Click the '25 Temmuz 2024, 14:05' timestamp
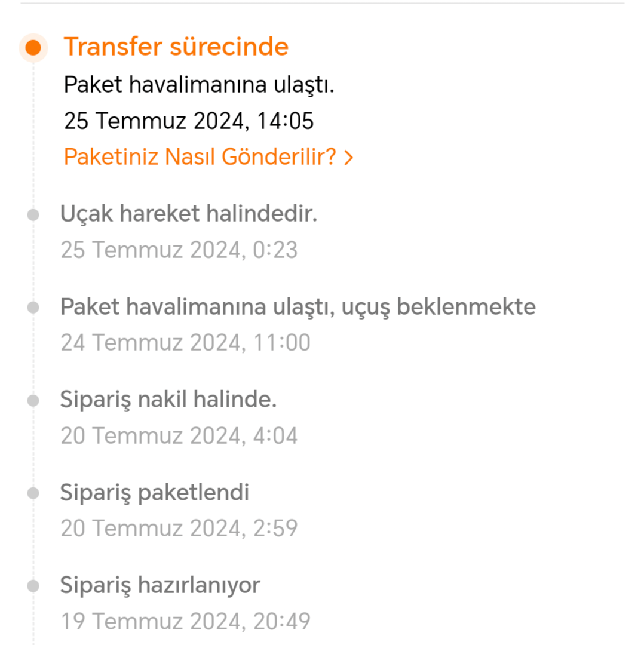The width and height of the screenshot is (644, 645). tap(189, 121)
